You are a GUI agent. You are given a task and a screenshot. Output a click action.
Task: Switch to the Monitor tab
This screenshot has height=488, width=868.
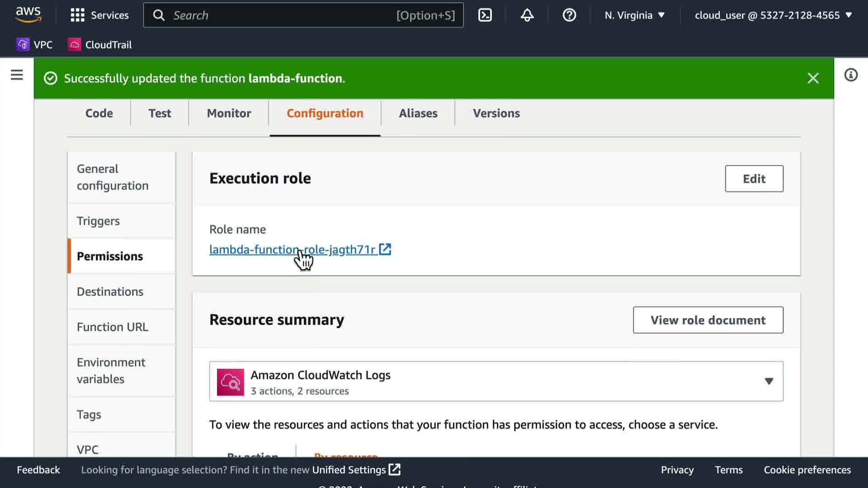(x=229, y=113)
